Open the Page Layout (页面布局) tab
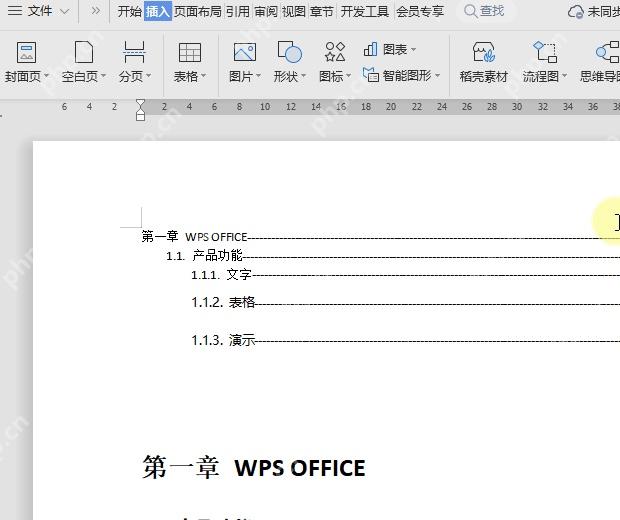The image size is (620, 520). 198,11
